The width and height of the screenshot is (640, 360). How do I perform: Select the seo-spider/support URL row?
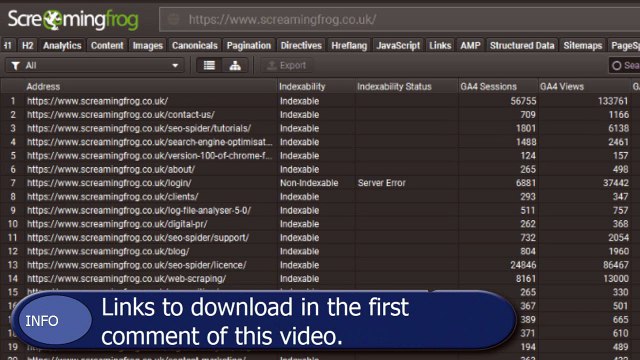138,238
